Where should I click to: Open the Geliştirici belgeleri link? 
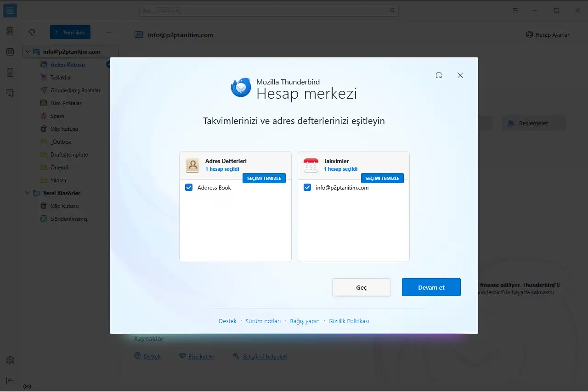click(x=265, y=357)
